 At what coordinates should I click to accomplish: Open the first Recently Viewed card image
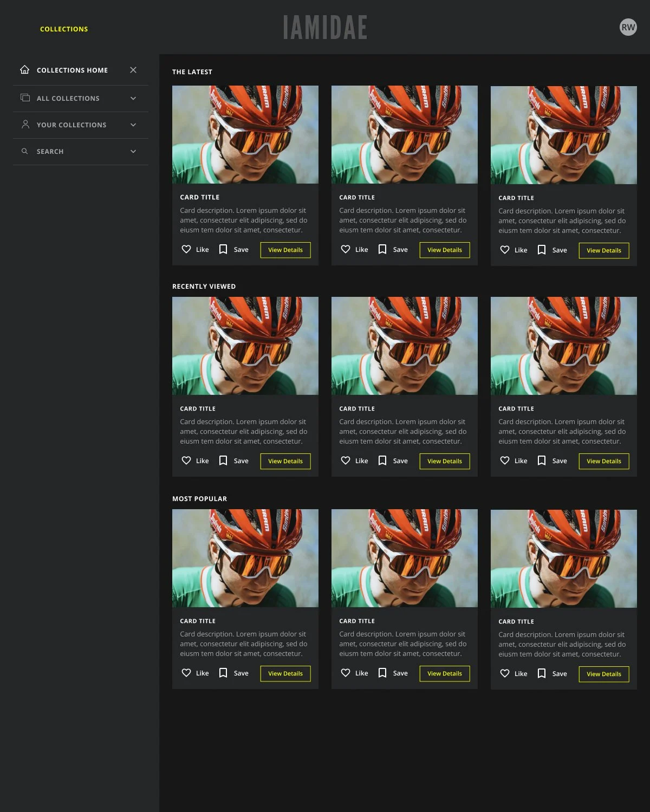click(245, 346)
